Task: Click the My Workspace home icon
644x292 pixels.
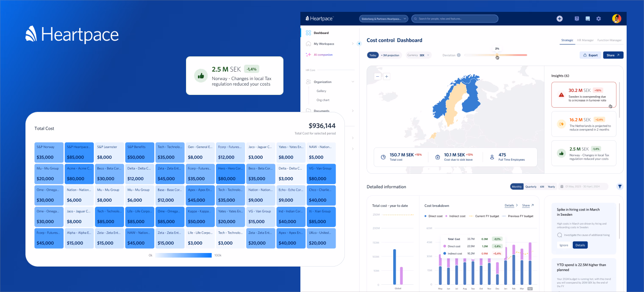Action: [308, 44]
